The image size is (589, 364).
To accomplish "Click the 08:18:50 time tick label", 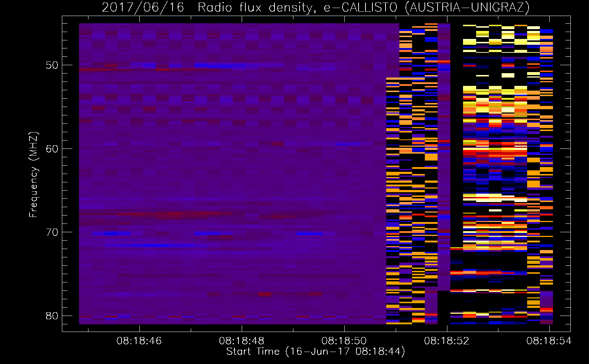I will pos(344,341).
